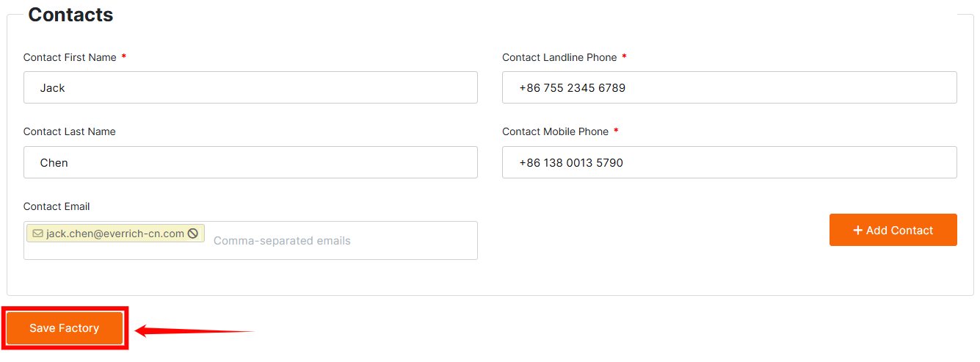Click the comma-separated emails placeholder
This screenshot has width=980, height=362.
click(282, 241)
